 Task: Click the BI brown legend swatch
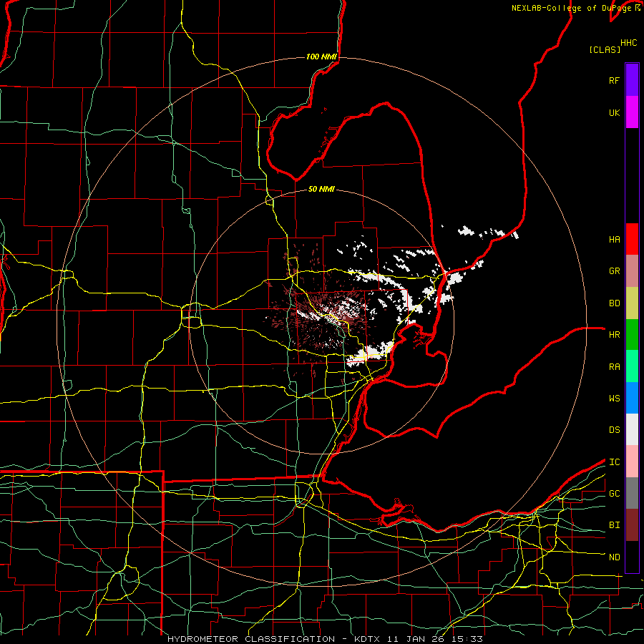tap(632, 525)
